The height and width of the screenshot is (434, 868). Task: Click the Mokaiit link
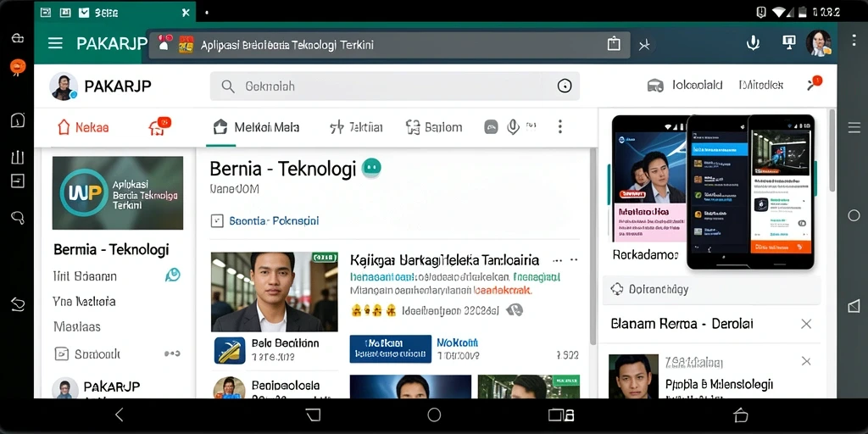(x=457, y=342)
